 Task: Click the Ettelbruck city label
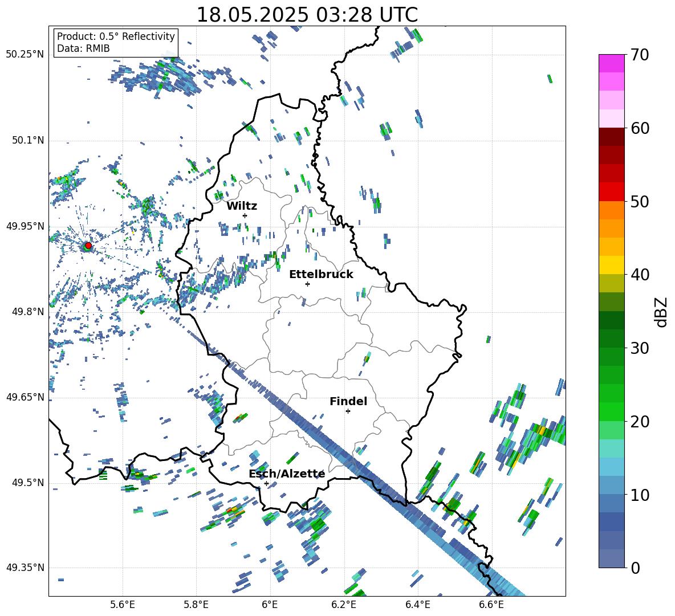[321, 275]
